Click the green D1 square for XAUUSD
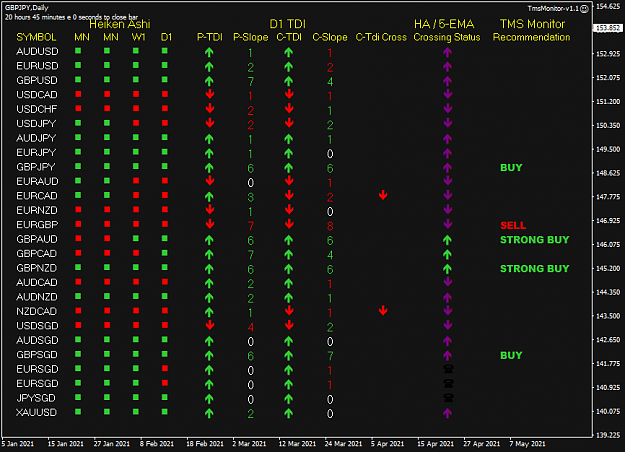Image resolution: width=625 pixels, height=452 pixels. click(165, 412)
